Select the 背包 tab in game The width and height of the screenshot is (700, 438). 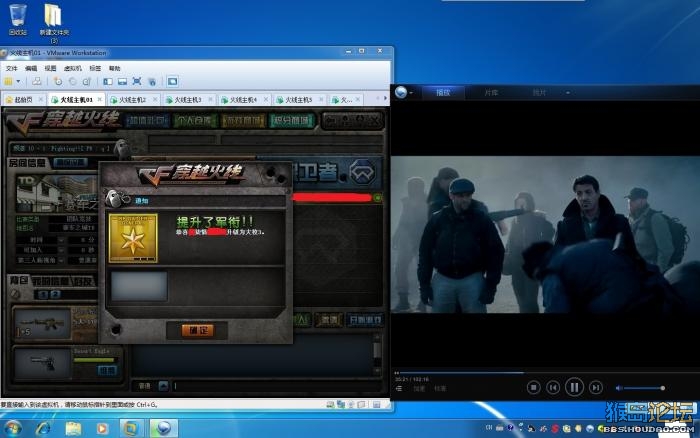click(x=19, y=281)
